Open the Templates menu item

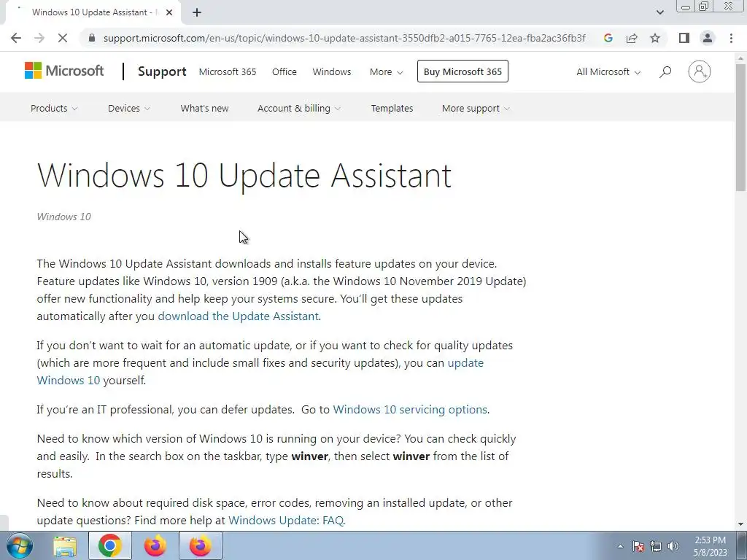coord(392,108)
